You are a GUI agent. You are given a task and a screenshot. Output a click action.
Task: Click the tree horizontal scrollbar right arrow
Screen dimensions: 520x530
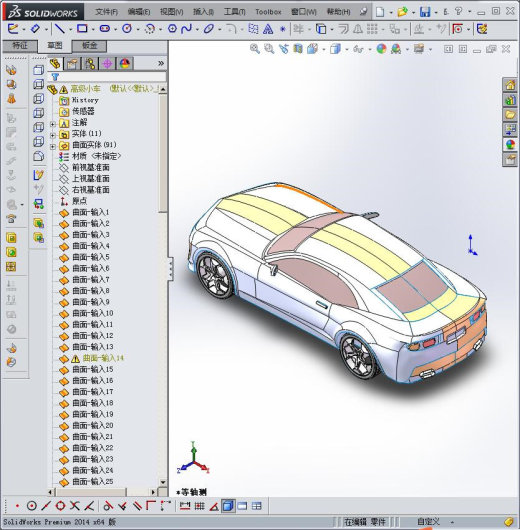click(x=153, y=492)
